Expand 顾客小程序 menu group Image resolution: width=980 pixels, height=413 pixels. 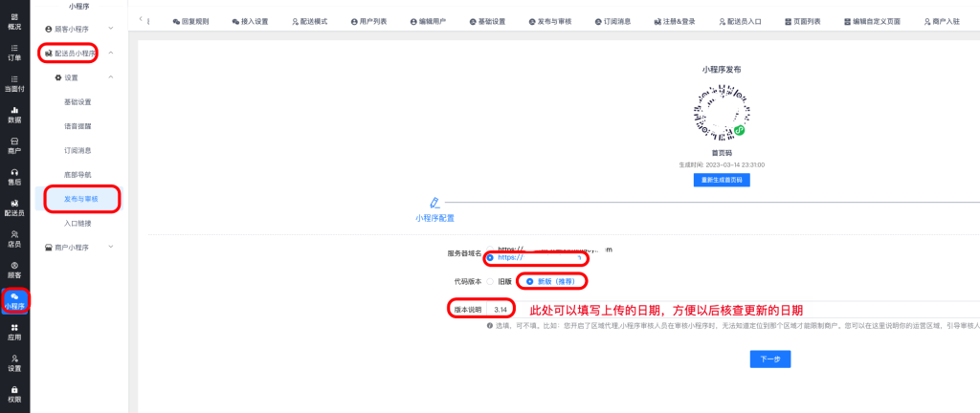pos(79,30)
